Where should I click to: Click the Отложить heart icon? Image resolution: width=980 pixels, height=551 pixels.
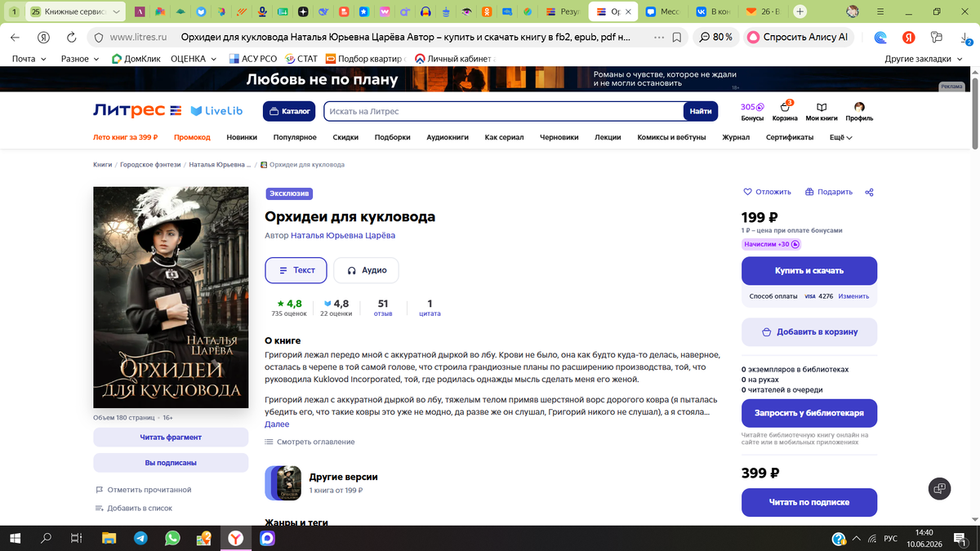[747, 192]
